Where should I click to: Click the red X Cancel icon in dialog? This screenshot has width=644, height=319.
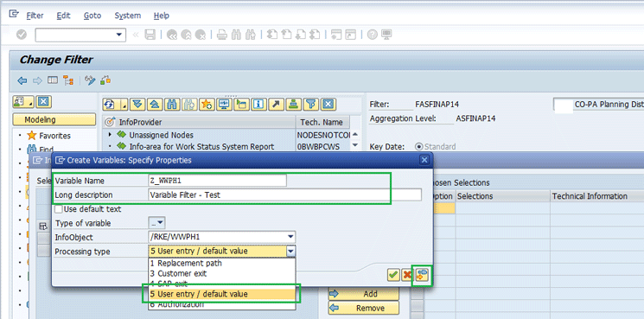pyautogui.click(x=407, y=275)
